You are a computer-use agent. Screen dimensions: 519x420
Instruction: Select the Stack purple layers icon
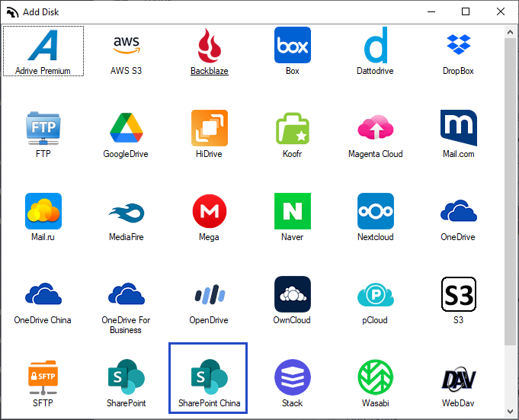coord(293,377)
